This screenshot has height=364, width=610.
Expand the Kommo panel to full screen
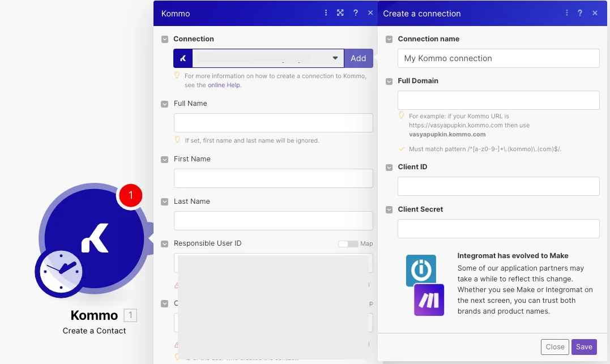point(340,13)
